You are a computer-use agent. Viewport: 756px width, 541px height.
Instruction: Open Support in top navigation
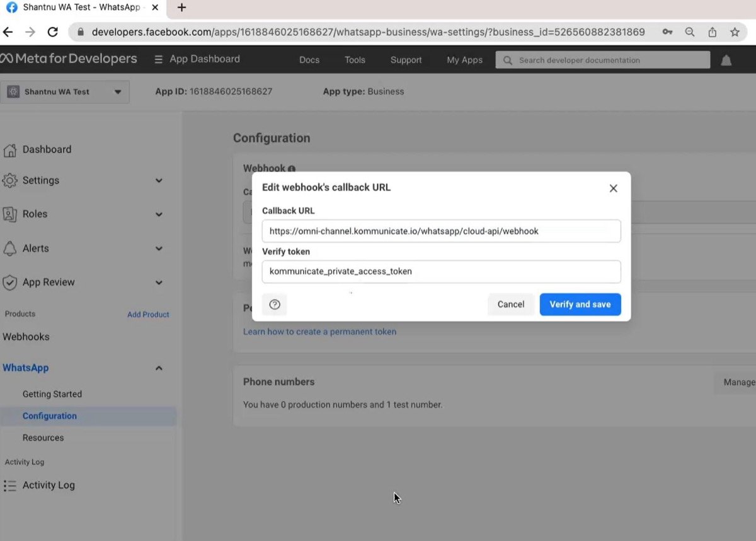tap(406, 60)
